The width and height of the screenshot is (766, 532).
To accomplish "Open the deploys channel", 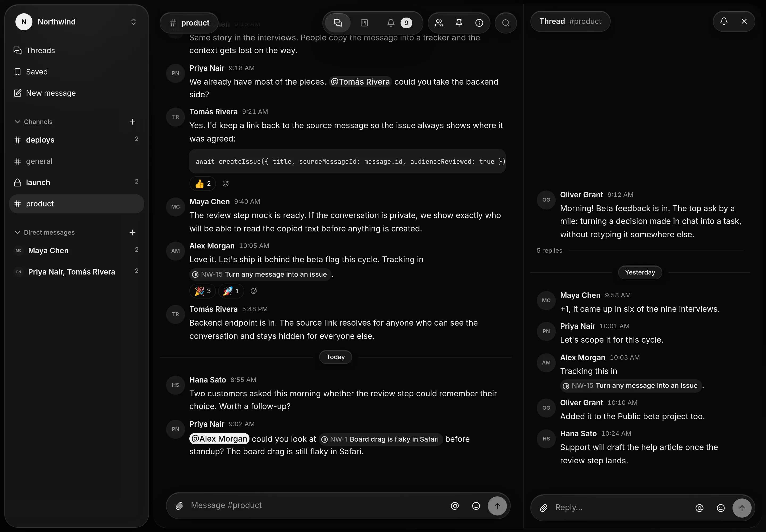I will [76, 140].
